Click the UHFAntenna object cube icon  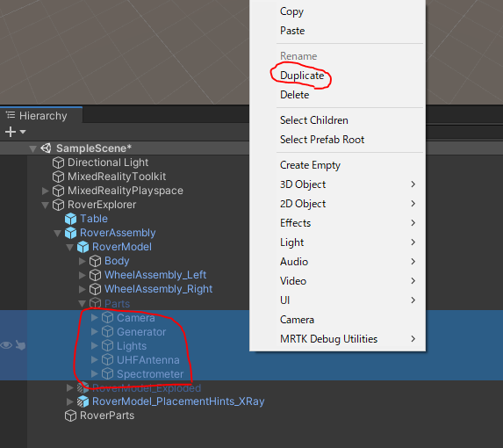pyautogui.click(x=107, y=360)
